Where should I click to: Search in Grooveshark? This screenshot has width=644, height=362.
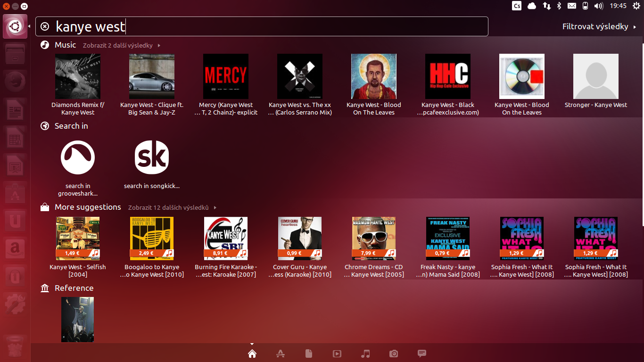click(x=77, y=157)
